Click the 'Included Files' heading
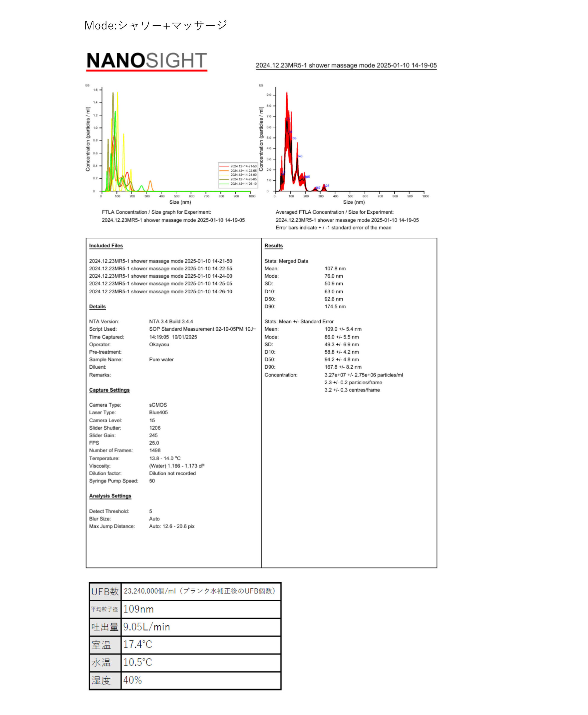Image resolution: width=588 pixels, height=715 pixels. point(106,246)
